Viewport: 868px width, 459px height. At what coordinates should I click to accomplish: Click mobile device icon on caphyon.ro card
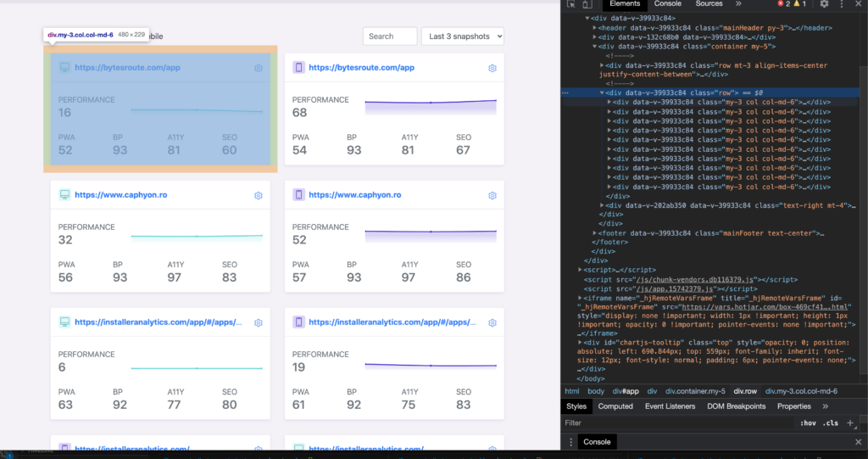pyautogui.click(x=298, y=194)
